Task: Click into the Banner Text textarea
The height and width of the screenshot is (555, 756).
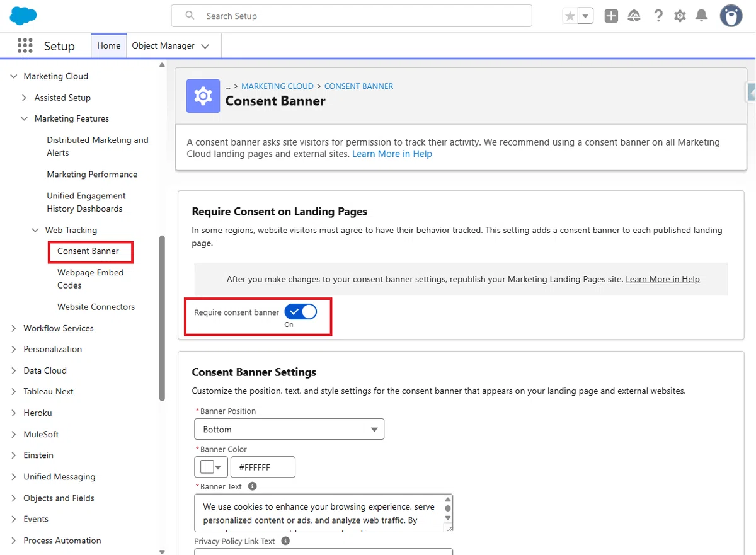Action: click(319, 513)
